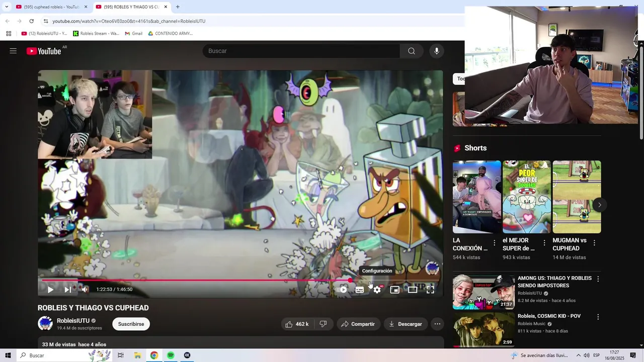644x362 pixels.
Task: Enter fullscreen mode
Action: coord(431,290)
